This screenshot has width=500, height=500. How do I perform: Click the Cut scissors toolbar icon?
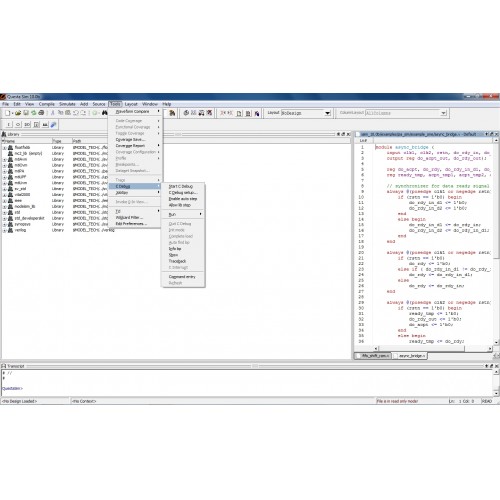(x=52, y=113)
